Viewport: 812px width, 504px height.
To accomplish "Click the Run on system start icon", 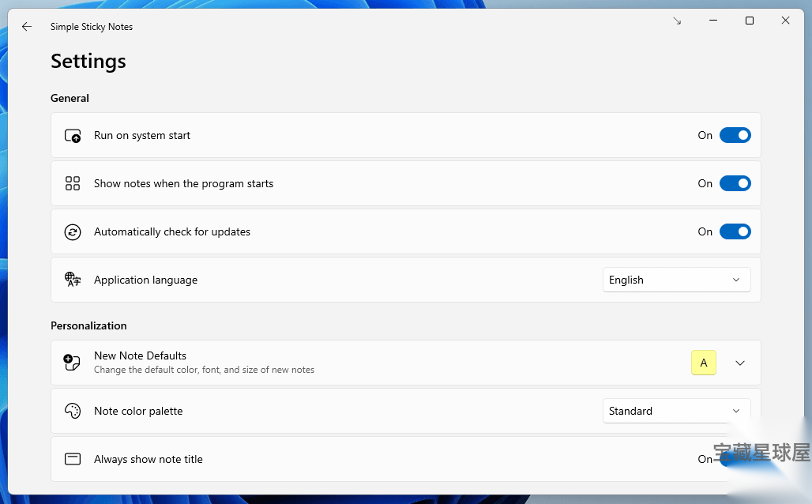I will pos(73,136).
